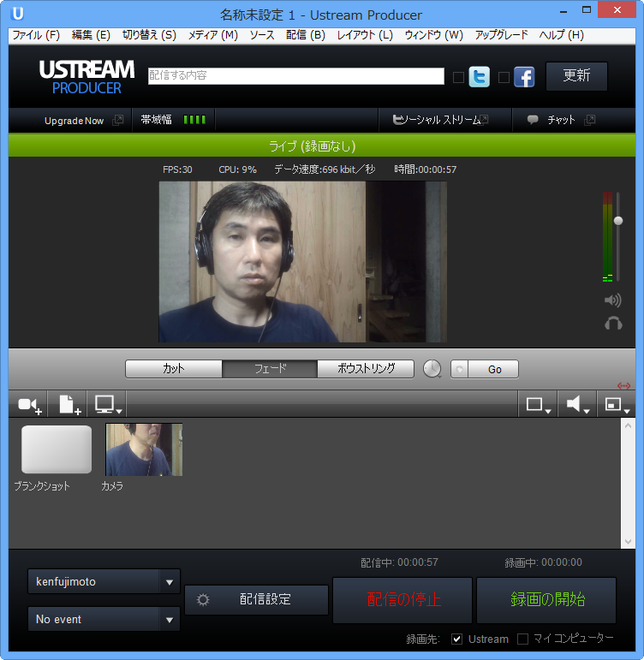The height and width of the screenshot is (660, 644).
Task: Click the Facebook icon
Action: point(524,77)
